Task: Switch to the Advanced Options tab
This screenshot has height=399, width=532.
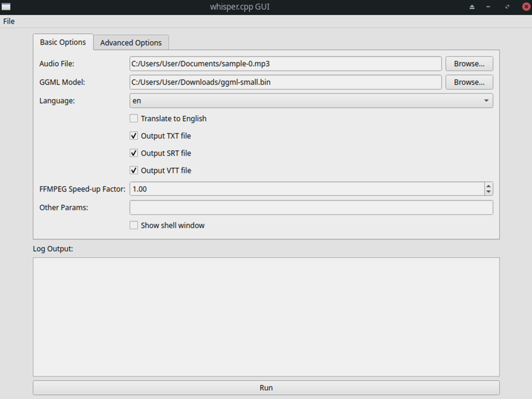Action: click(131, 42)
